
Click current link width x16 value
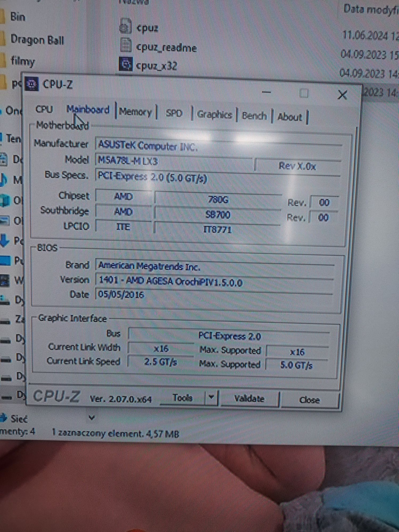pos(161,348)
